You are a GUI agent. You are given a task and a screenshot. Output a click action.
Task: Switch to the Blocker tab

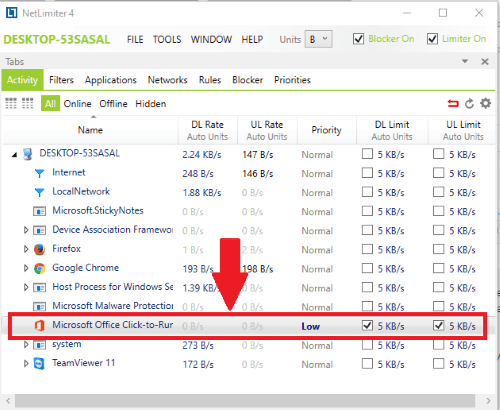coord(248,80)
